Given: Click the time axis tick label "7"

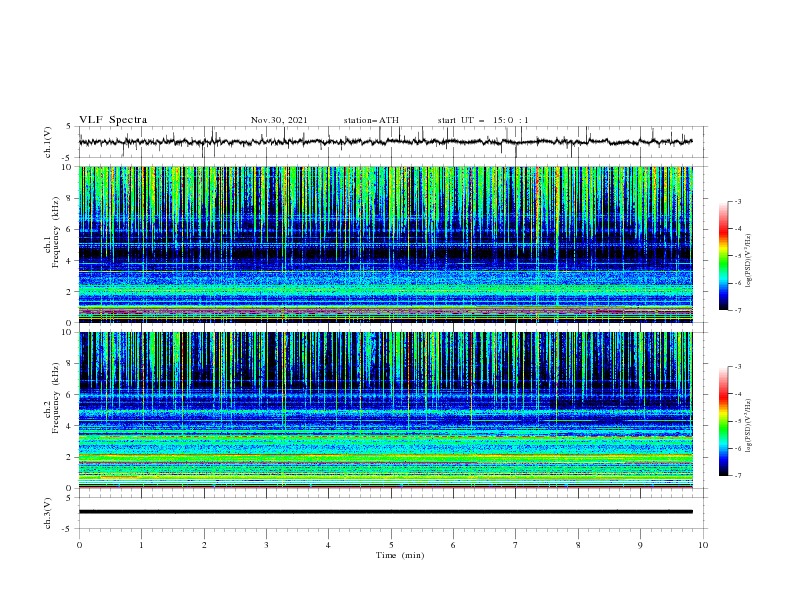Looking at the screenshot, I should pos(516,545).
